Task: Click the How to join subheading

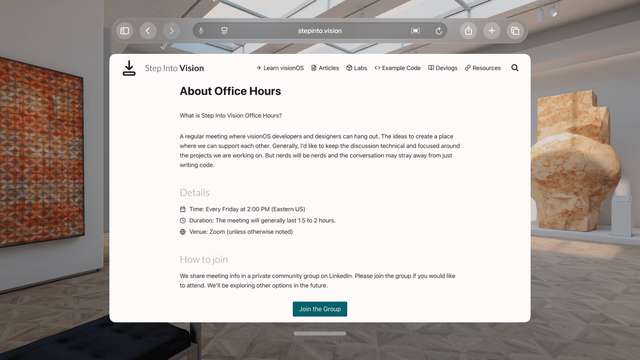Action: click(x=204, y=260)
